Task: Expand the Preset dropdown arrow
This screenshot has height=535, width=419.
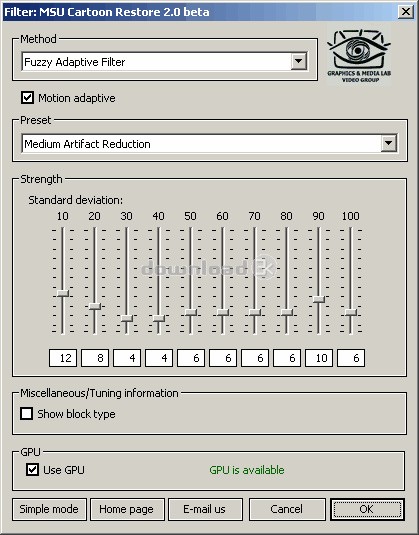Action: click(389, 143)
